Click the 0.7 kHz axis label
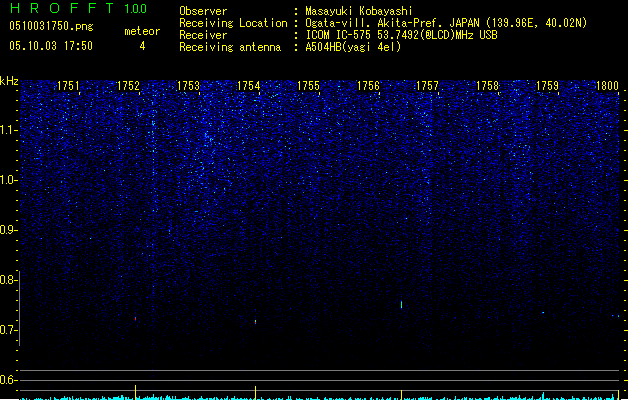Screen dimensions: 629x400 [8, 330]
